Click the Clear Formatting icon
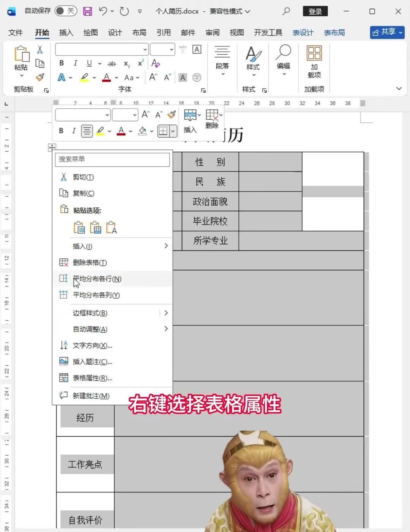This screenshot has width=410, height=532. coord(155,63)
